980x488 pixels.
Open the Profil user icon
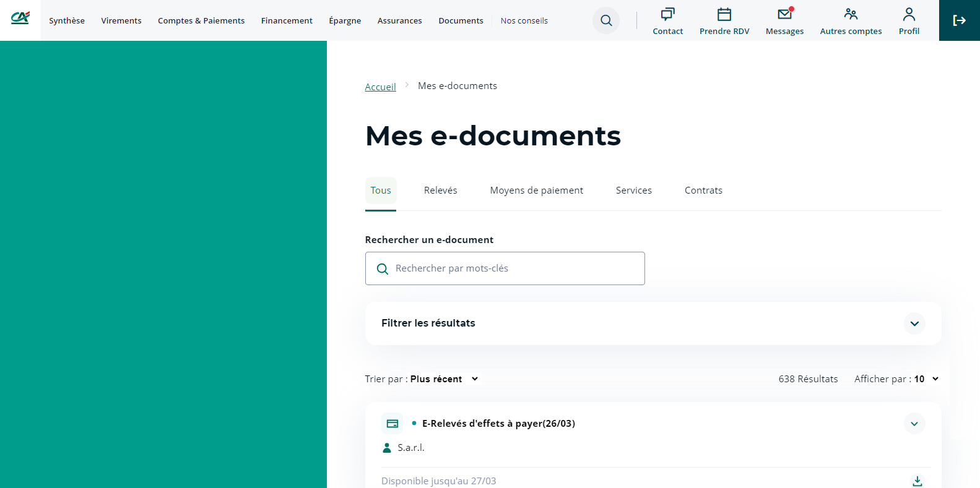pyautogui.click(x=909, y=14)
